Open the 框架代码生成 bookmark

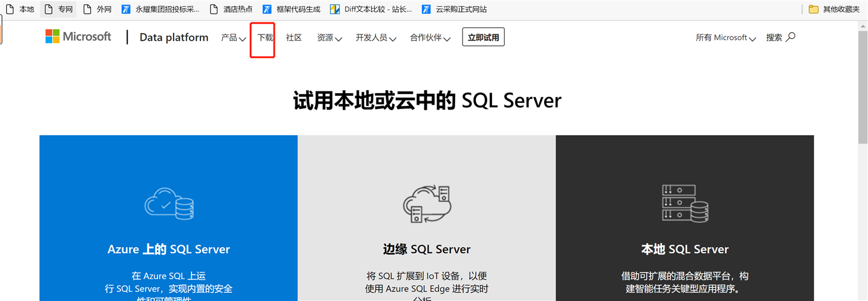[x=292, y=9]
